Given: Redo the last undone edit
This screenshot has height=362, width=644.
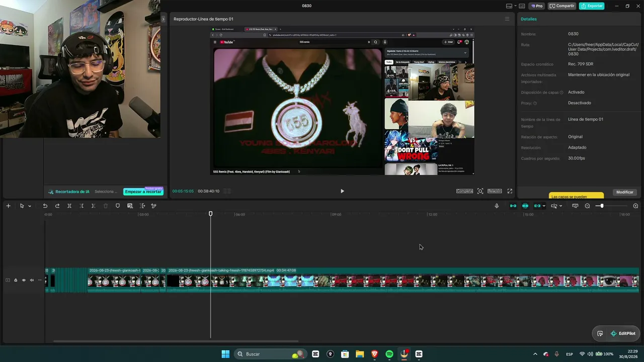Looking at the screenshot, I should coord(57,206).
